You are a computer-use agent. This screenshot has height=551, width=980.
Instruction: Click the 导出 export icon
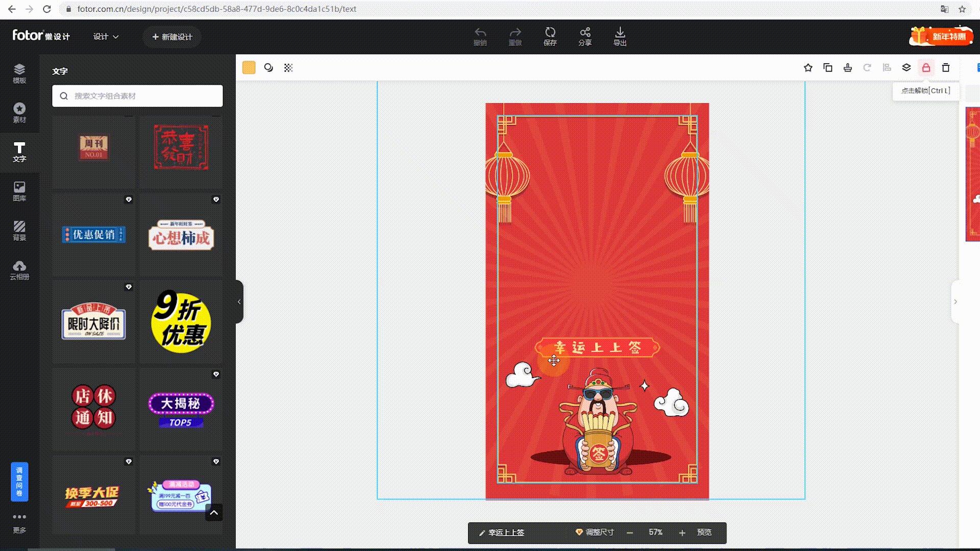620,36
